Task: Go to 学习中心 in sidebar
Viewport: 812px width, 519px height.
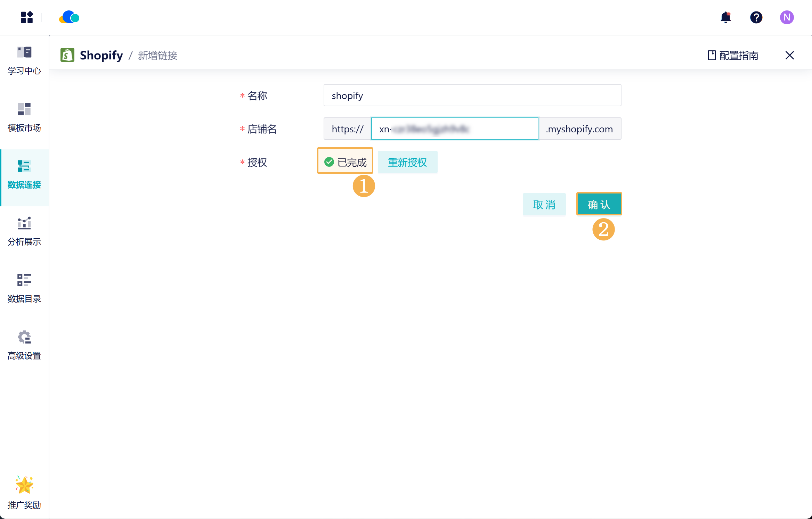Action: tap(24, 61)
